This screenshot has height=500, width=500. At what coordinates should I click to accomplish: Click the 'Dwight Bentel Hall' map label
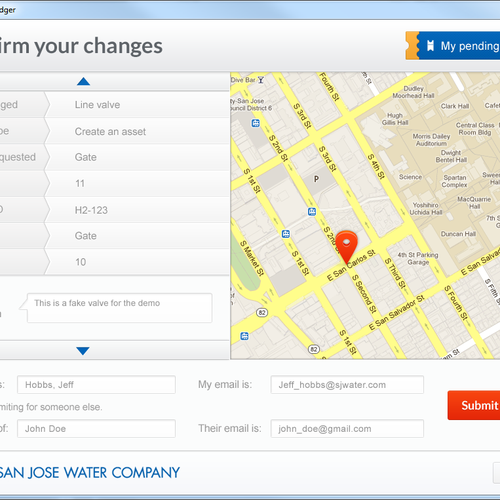(451, 156)
